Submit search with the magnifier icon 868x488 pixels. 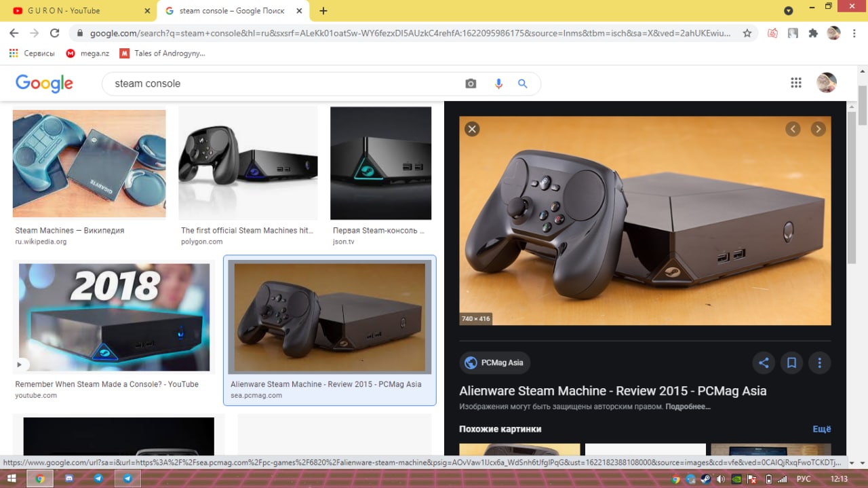[x=523, y=83]
